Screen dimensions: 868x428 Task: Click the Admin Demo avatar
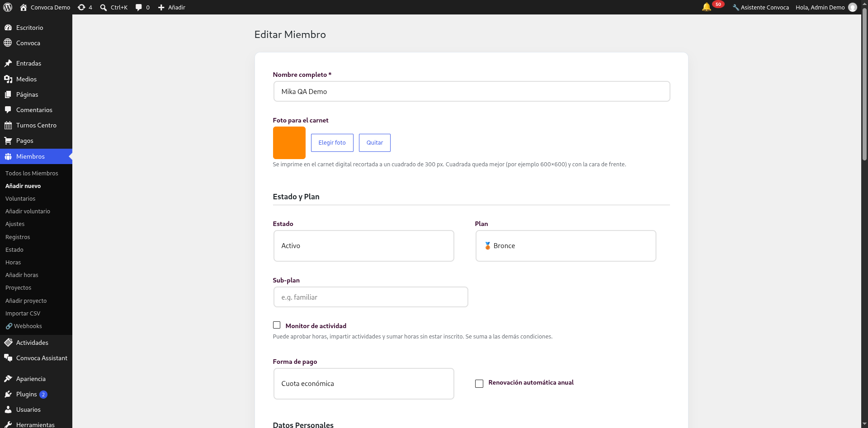(853, 7)
